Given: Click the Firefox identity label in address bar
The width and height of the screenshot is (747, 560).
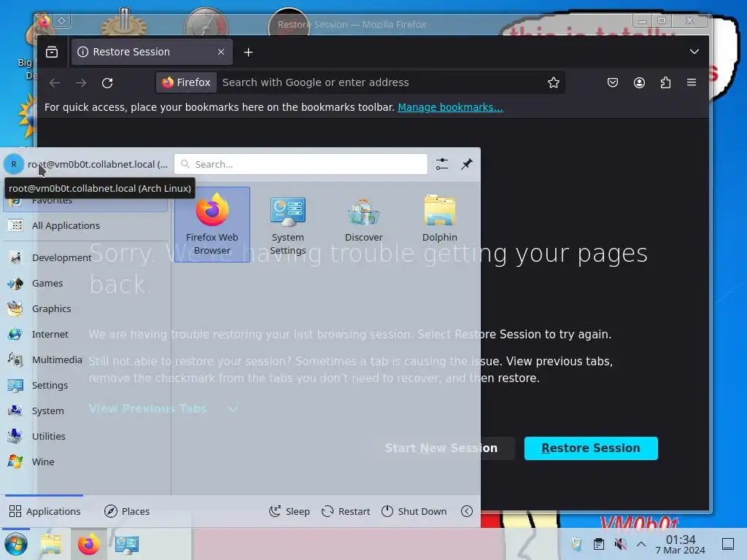Looking at the screenshot, I should 186,82.
